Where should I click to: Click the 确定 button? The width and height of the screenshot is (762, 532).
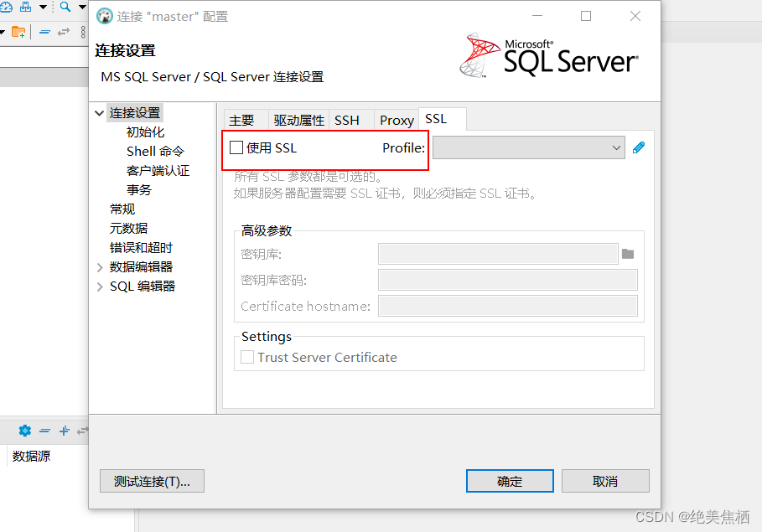[510, 481]
